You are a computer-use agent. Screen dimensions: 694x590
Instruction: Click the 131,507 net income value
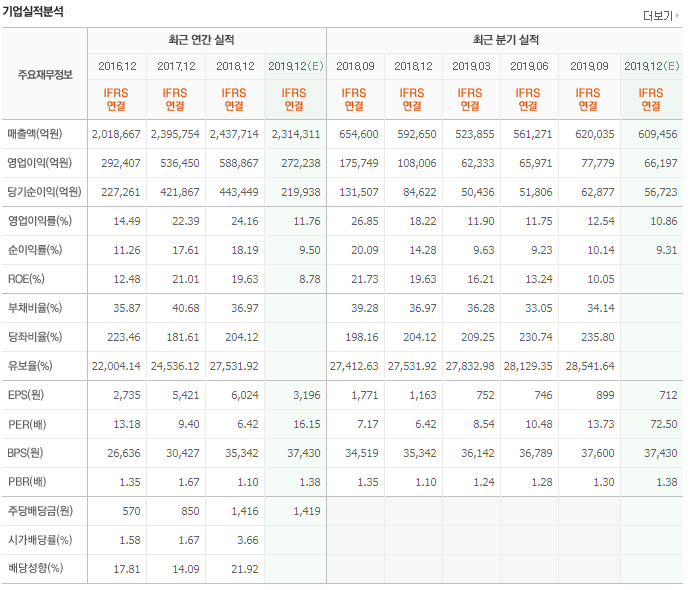[359, 192]
